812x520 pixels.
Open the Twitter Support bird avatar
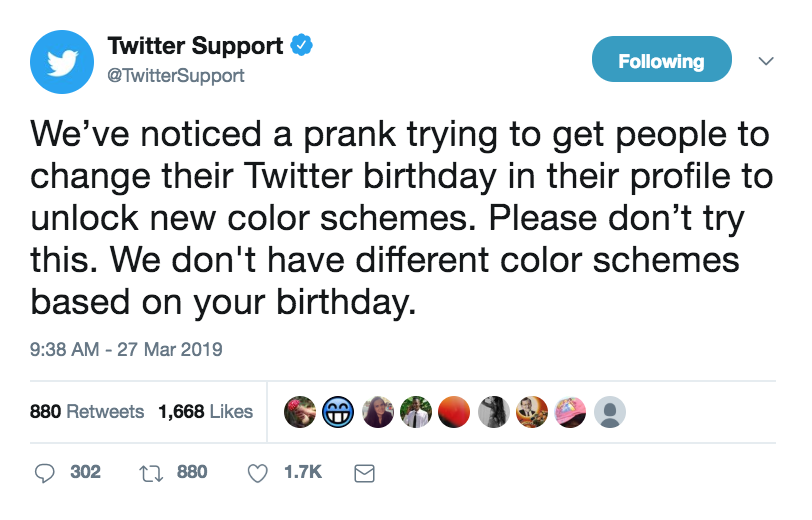pos(62,61)
